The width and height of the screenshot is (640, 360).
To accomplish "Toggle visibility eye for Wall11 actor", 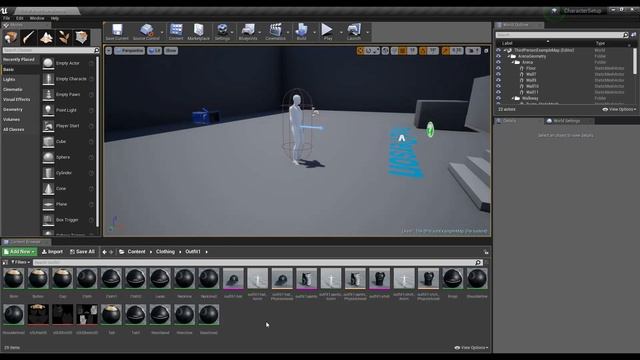I will [x=498, y=92].
